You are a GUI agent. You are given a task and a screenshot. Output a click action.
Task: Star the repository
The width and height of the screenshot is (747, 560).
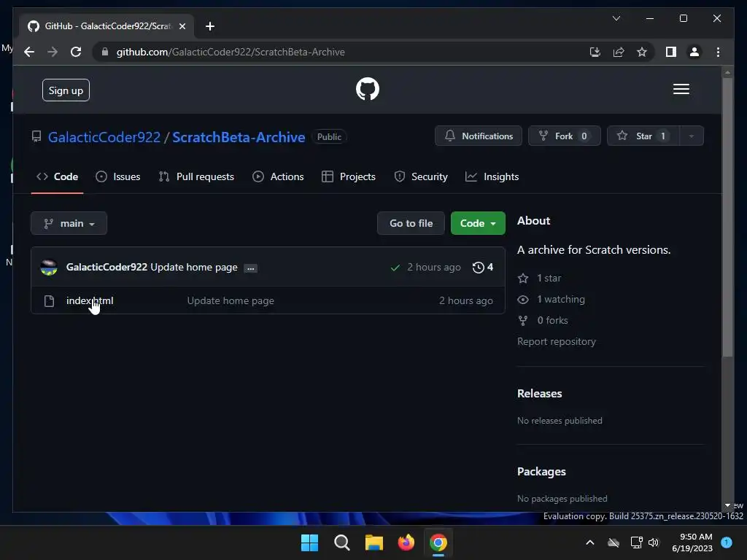[643, 136]
